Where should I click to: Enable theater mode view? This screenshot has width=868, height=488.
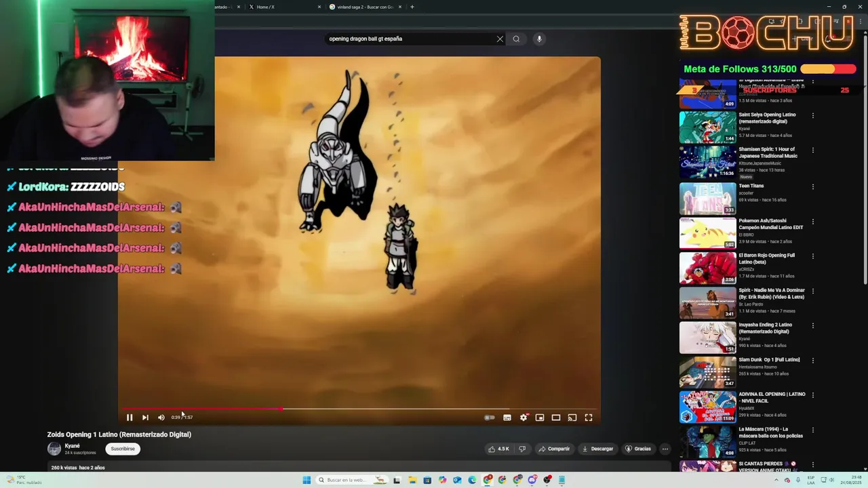(x=556, y=418)
